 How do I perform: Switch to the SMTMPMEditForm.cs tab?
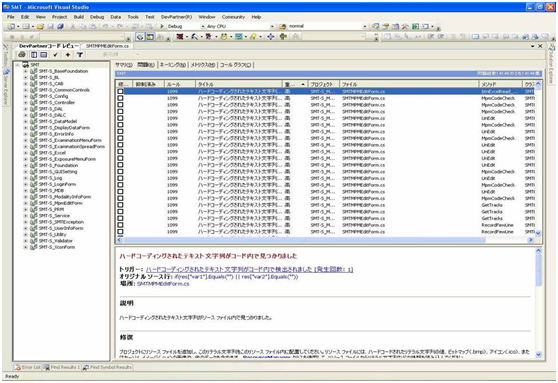[107, 46]
